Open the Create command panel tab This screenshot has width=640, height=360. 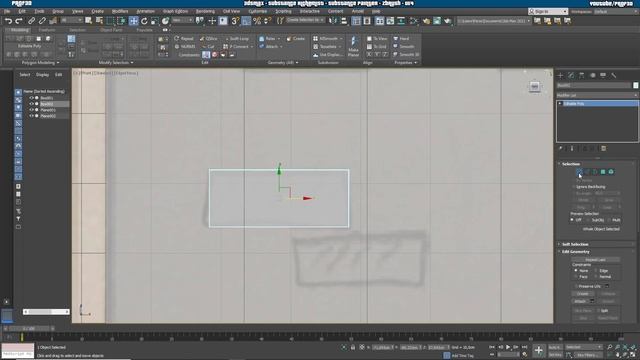(560, 76)
